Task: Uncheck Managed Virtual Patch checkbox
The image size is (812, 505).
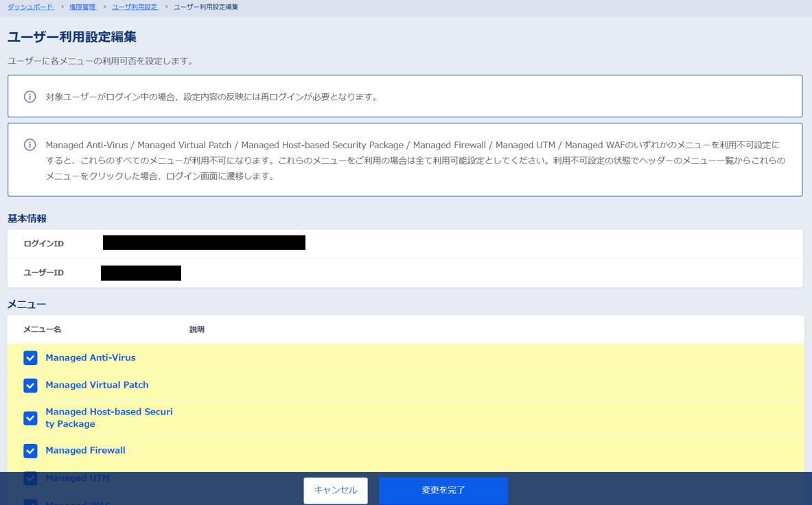Action: pos(31,386)
